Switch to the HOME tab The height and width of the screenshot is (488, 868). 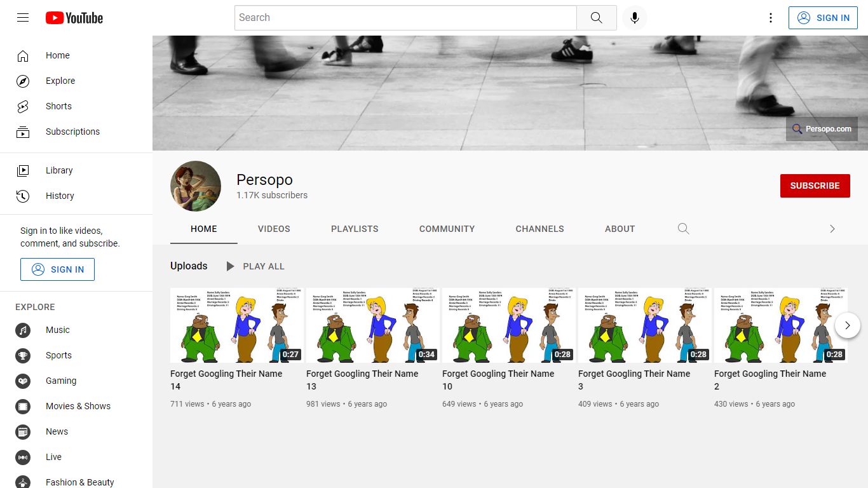[204, 229]
